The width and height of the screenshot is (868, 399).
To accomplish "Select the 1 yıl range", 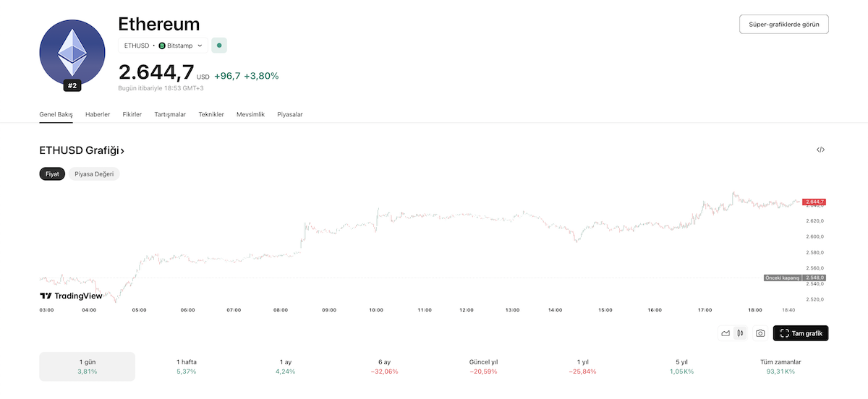I will point(583,366).
